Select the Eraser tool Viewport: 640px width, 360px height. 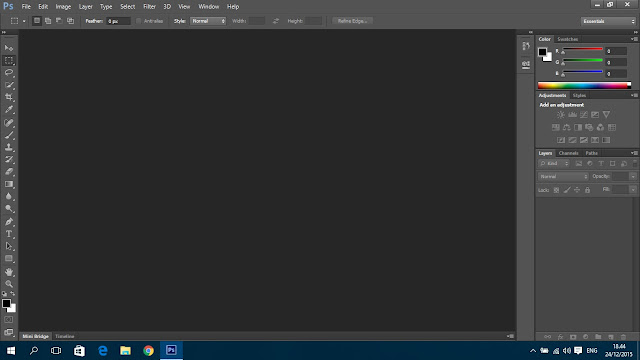(9, 171)
